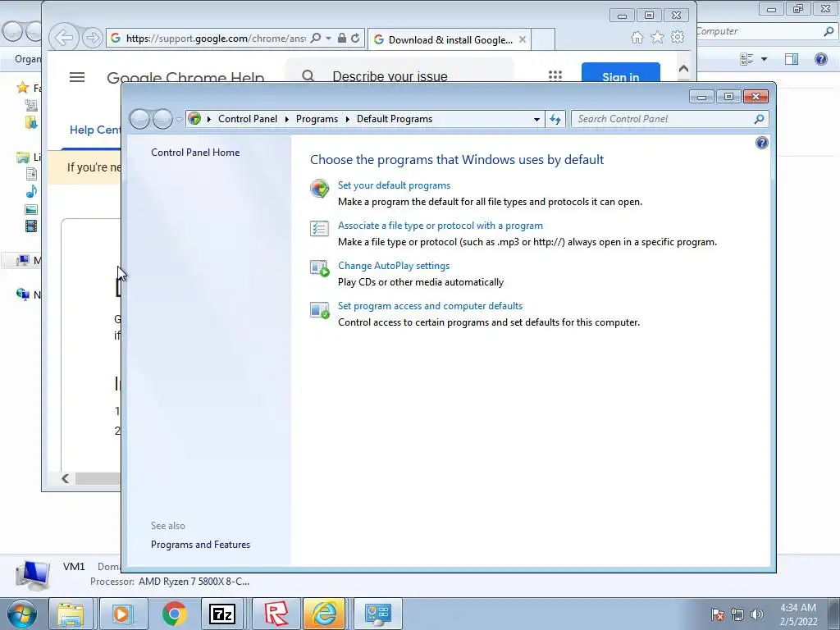The height and width of the screenshot is (630, 840).
Task: Click Control Panel window forward button
Action: pyautogui.click(x=162, y=119)
